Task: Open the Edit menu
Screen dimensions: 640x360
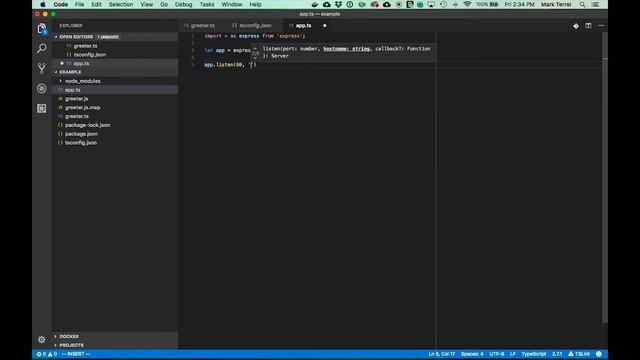Action: click(96, 4)
